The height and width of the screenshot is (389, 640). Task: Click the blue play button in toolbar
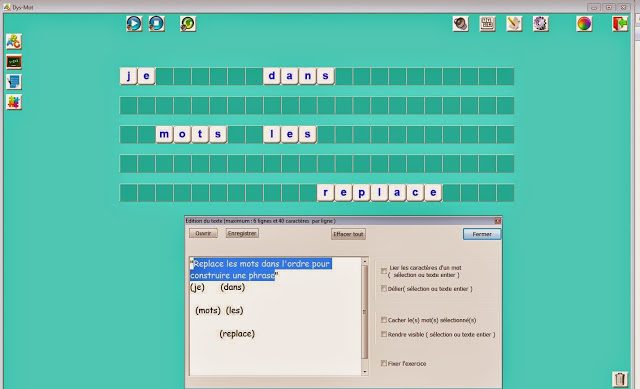(134, 24)
